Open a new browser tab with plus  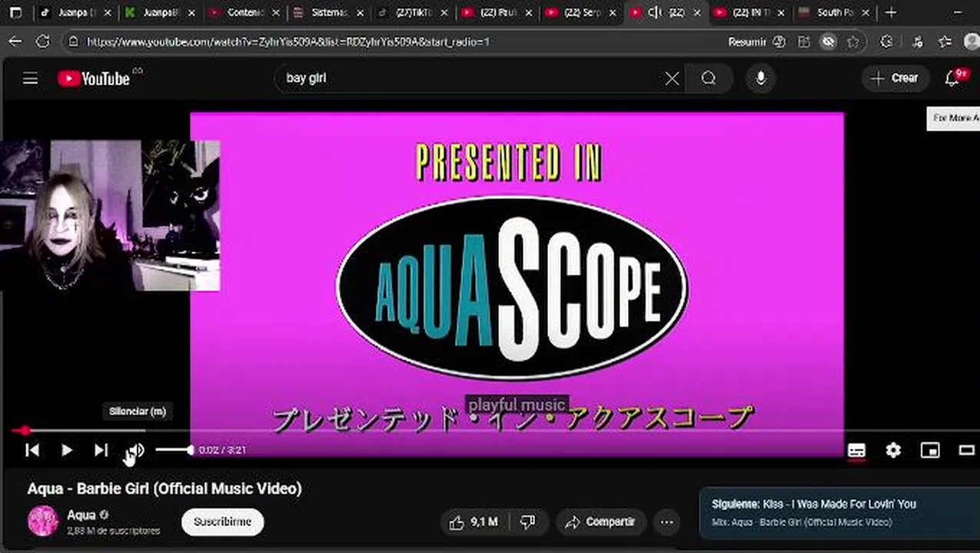click(891, 12)
